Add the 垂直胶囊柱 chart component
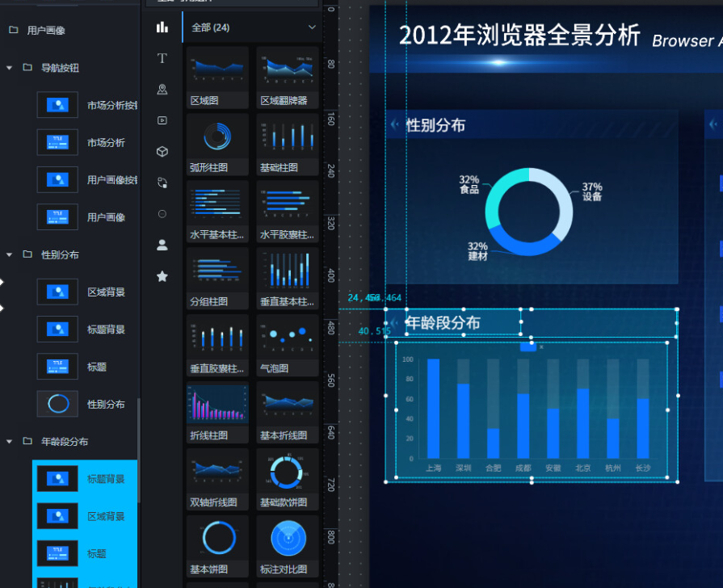Image resolution: width=723 pixels, height=588 pixels. [x=217, y=345]
